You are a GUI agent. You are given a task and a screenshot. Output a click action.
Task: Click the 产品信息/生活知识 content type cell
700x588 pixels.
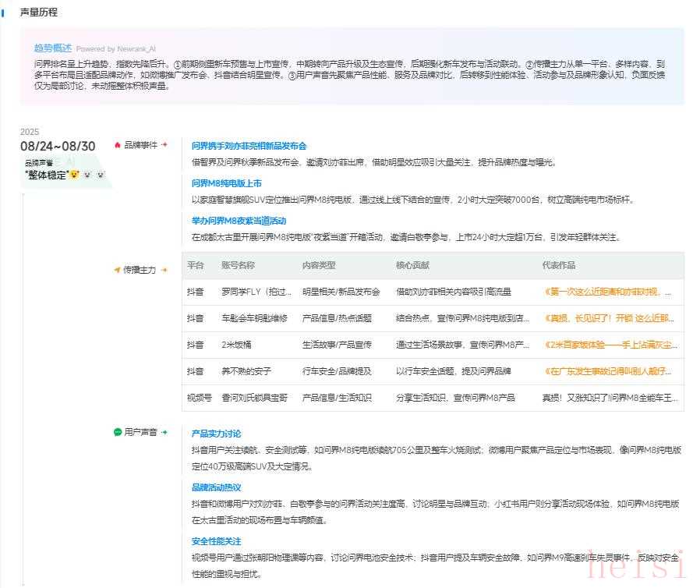click(x=337, y=398)
